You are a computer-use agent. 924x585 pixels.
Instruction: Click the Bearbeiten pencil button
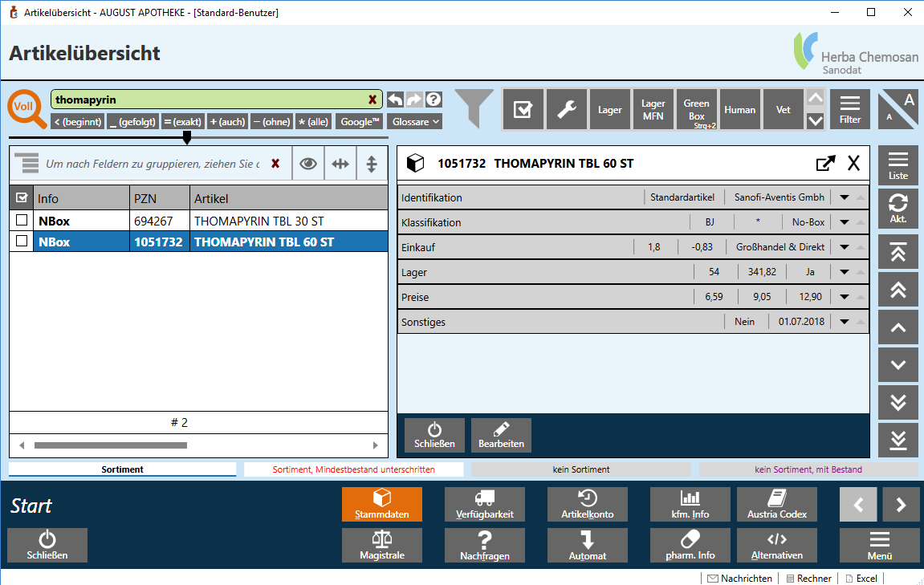(x=501, y=436)
